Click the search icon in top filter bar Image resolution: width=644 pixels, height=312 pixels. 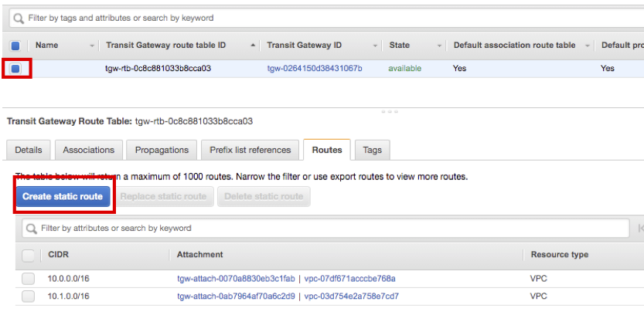tap(17, 17)
